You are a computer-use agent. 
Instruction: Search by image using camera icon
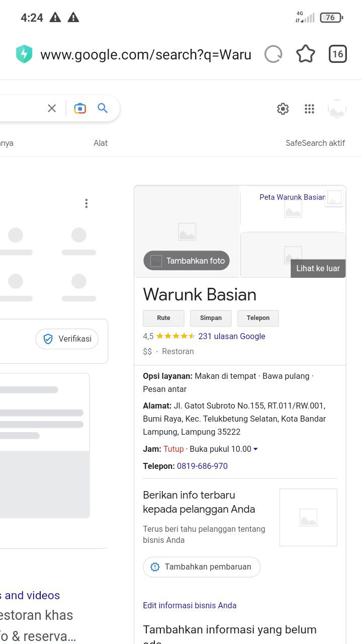pos(80,108)
